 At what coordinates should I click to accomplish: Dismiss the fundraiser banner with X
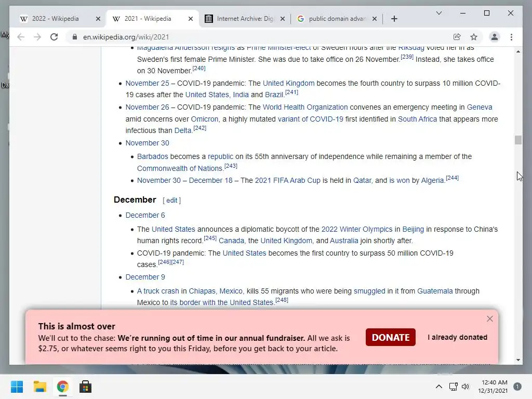pyautogui.click(x=489, y=318)
